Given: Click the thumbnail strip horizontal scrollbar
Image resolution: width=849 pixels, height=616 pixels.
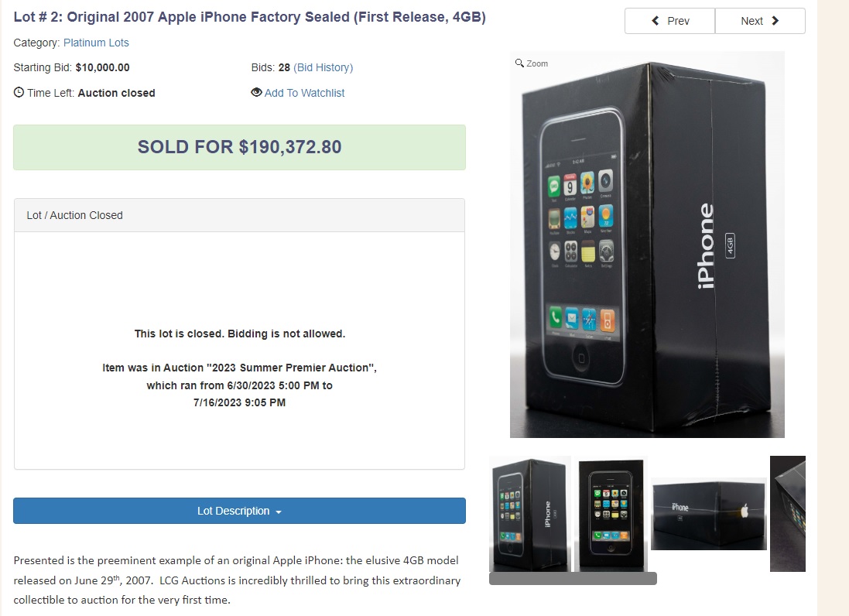Looking at the screenshot, I should click(573, 579).
